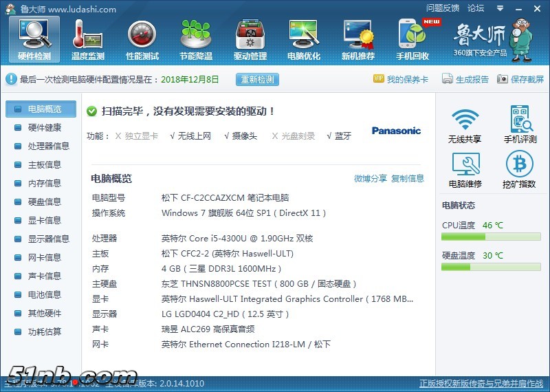550x392 pixels.
Task: Switch to 电池信息 in the sidebar
Action: coord(44,294)
